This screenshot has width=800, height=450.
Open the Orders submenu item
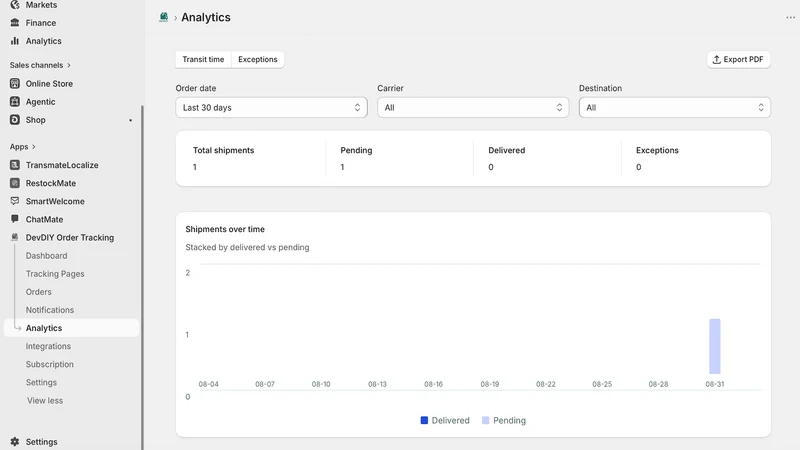(39, 292)
